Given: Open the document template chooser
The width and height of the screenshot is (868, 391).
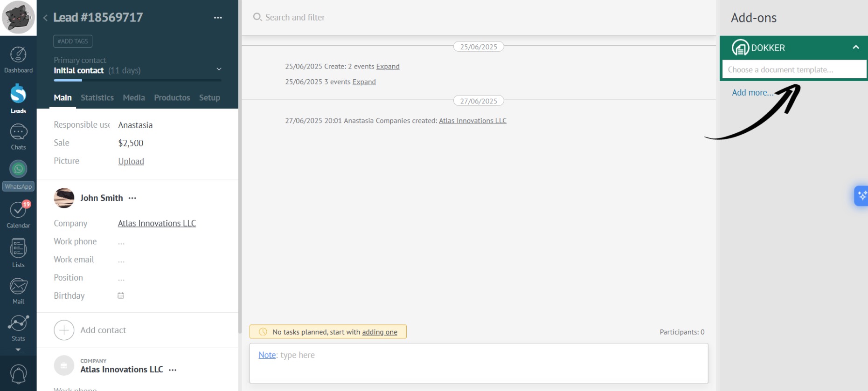Looking at the screenshot, I should pyautogui.click(x=793, y=69).
